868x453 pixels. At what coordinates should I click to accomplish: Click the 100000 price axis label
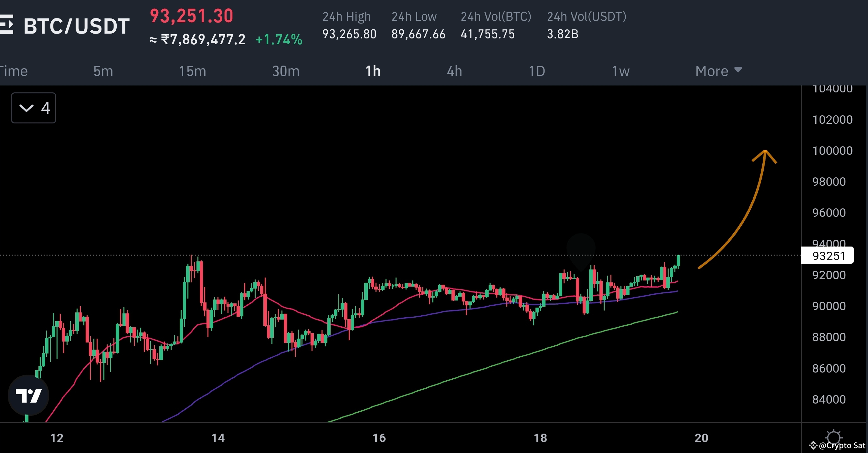(832, 151)
